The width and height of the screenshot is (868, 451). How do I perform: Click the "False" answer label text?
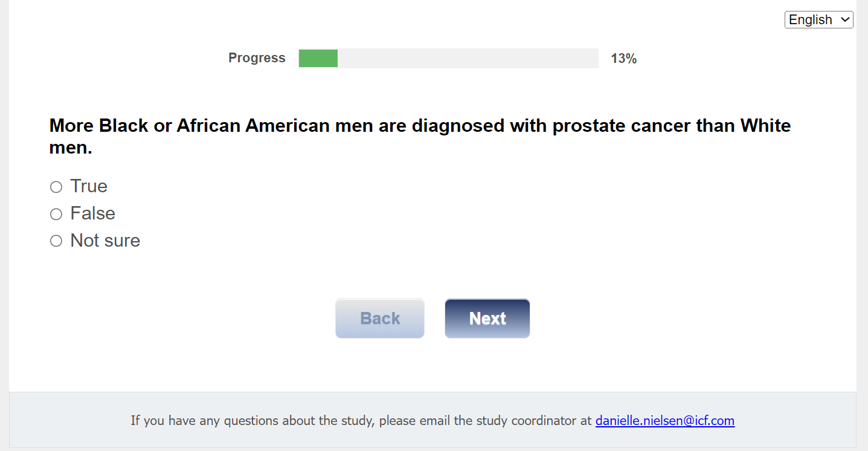pos(92,213)
